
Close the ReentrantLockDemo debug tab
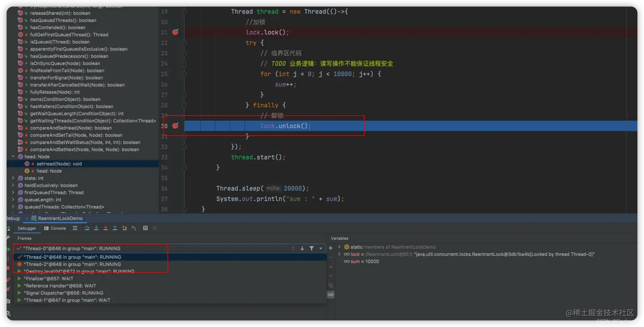(27, 218)
